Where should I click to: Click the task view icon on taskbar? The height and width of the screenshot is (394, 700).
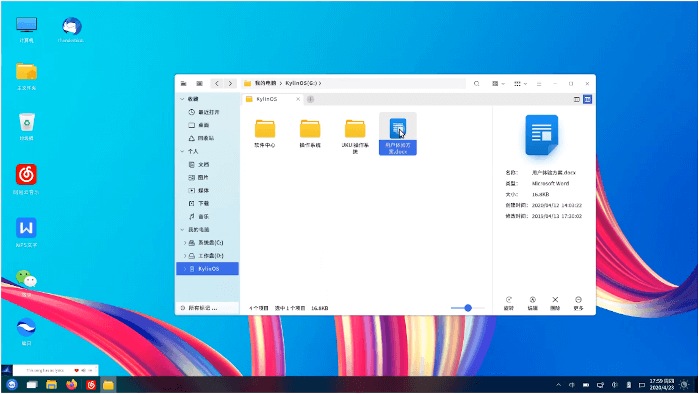click(x=32, y=385)
